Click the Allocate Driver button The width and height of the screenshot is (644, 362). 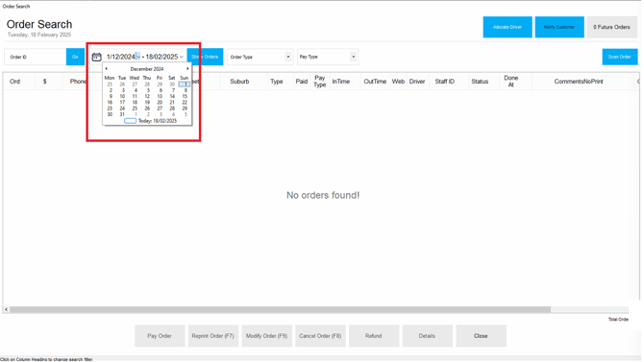pos(508,27)
